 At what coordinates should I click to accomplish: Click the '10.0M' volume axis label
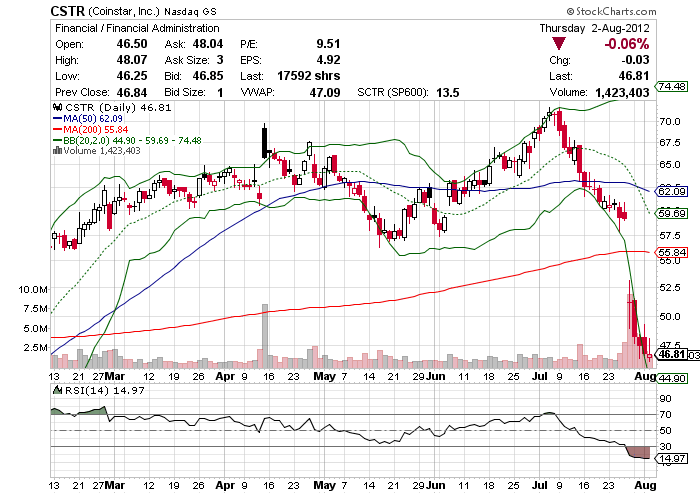[33, 290]
